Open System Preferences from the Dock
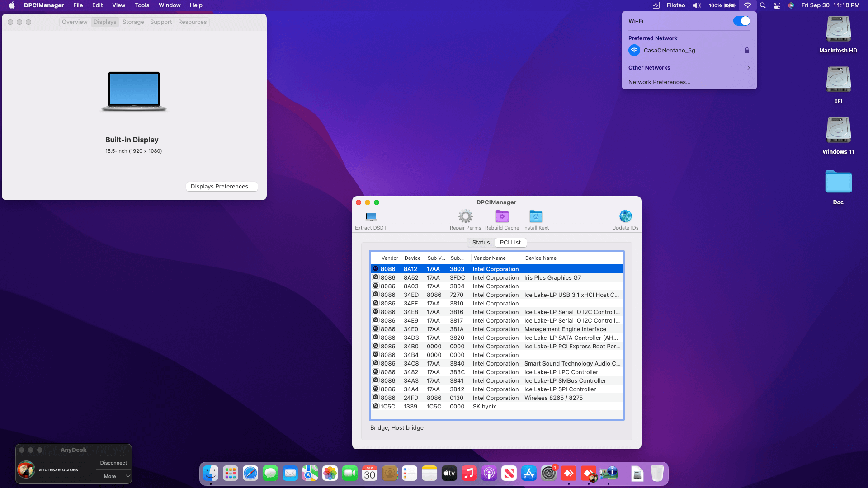The height and width of the screenshot is (488, 868). coord(549,473)
